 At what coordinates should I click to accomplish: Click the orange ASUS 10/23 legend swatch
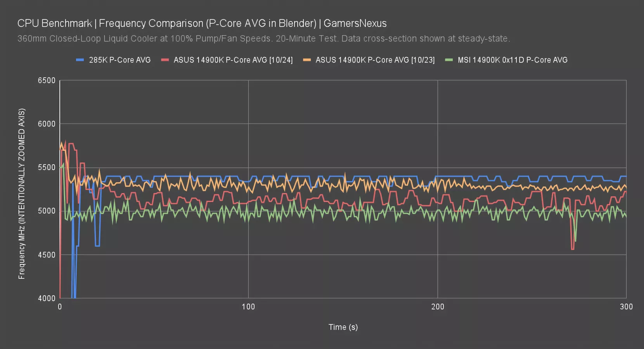point(307,60)
